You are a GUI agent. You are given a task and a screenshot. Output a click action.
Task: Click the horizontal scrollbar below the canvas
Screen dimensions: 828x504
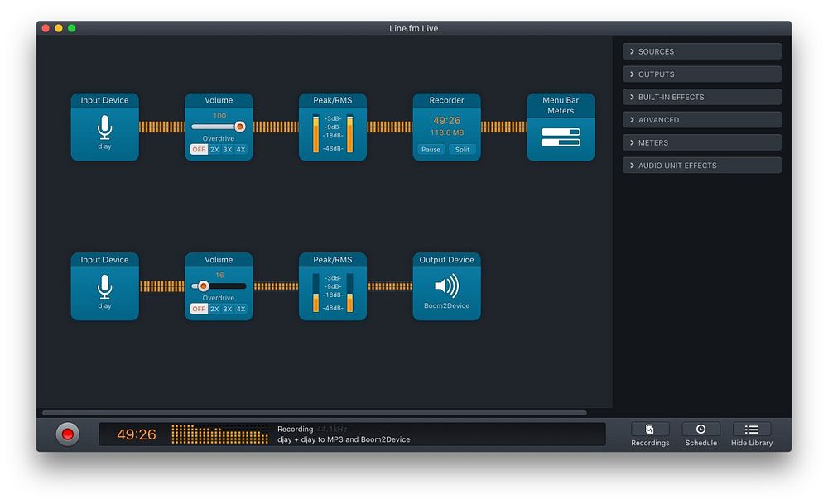314,413
